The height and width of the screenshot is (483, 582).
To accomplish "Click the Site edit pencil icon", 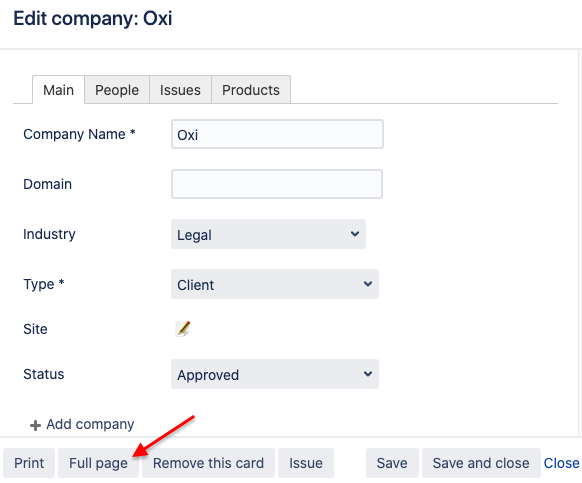I will pos(183,329).
